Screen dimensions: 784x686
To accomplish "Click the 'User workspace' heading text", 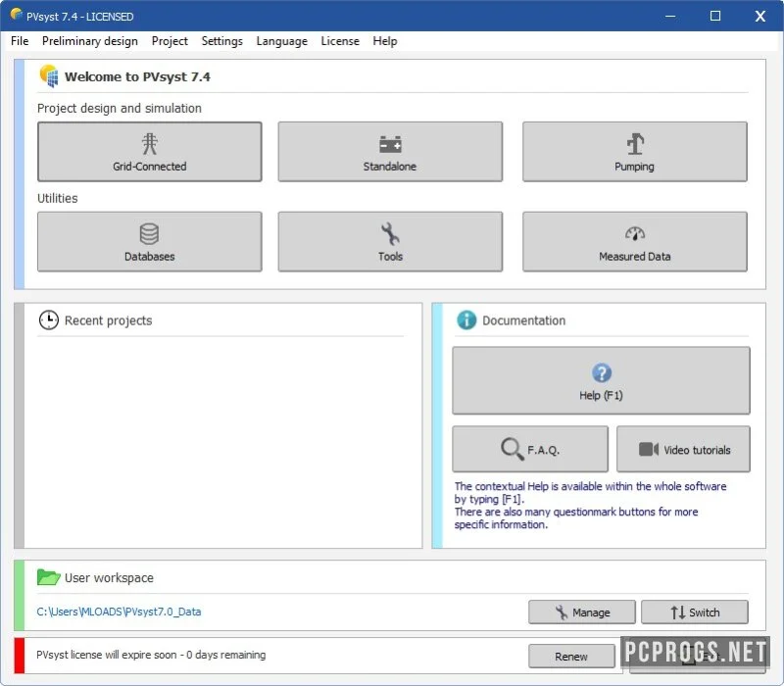I will point(109,577).
